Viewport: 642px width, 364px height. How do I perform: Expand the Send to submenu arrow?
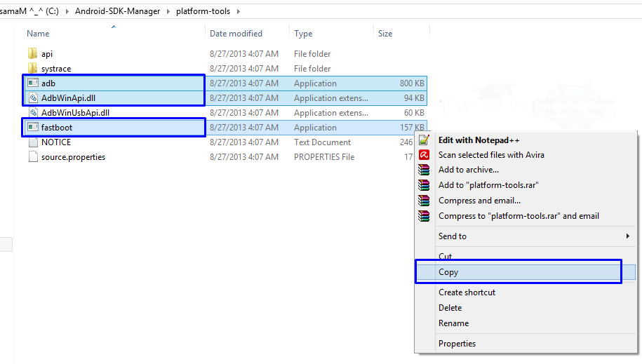coord(628,236)
